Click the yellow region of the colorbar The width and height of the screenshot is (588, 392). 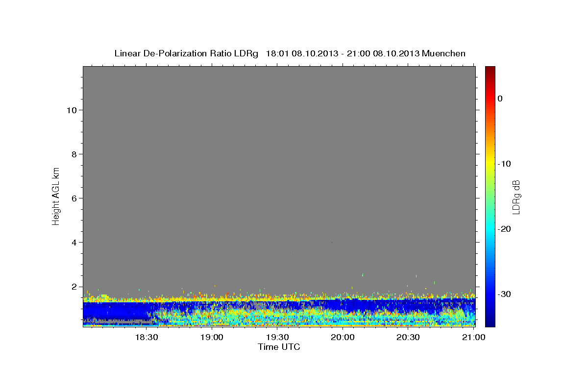pos(490,162)
